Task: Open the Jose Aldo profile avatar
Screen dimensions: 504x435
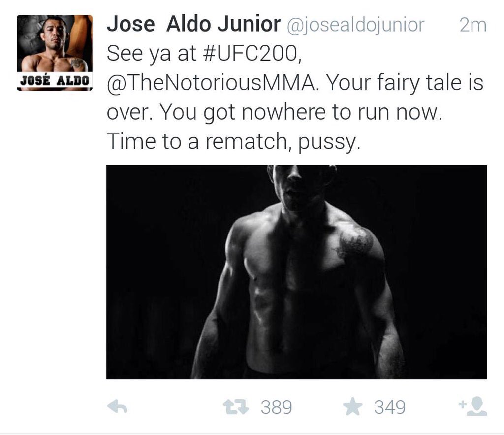Action: 55,53
